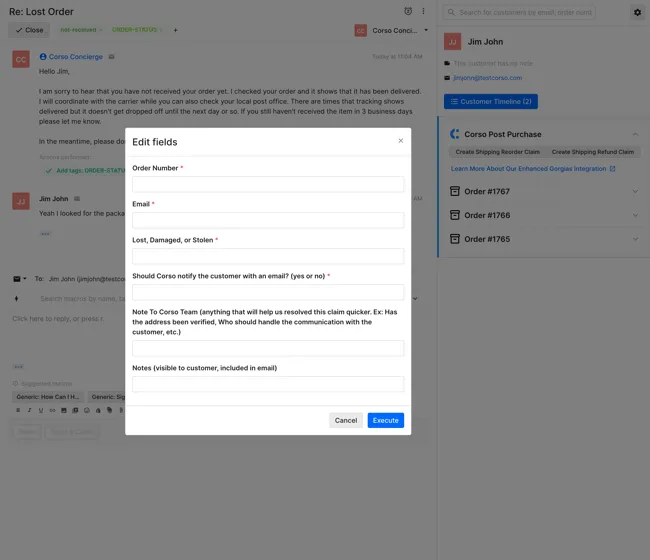Click the JJ avatar in message thread

point(21,201)
